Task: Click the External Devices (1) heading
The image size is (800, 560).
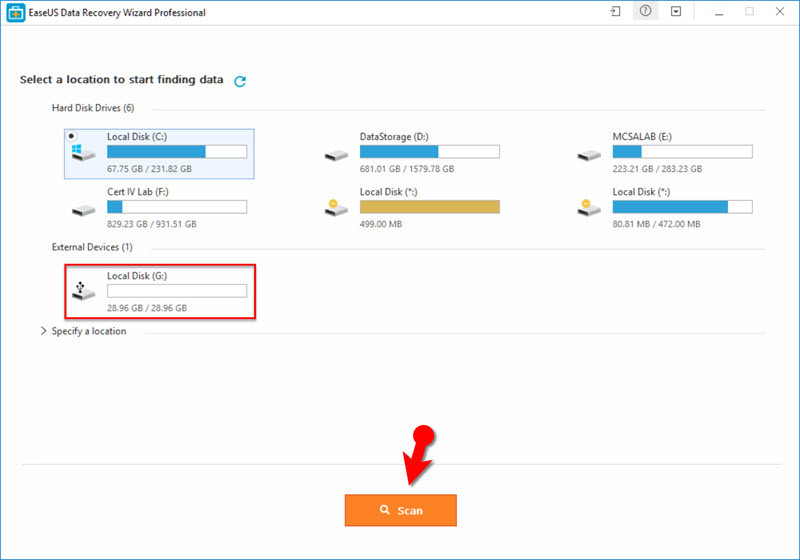Action: click(92, 247)
